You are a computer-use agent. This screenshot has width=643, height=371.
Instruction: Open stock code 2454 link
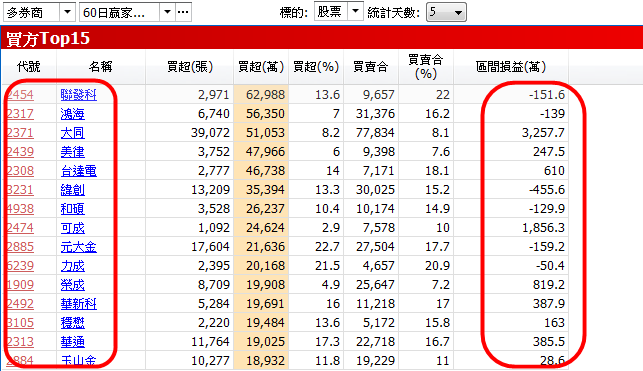(20, 95)
